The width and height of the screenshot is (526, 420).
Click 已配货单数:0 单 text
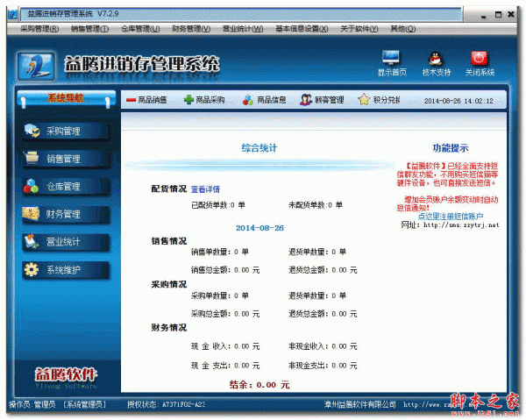pyautogui.click(x=218, y=205)
